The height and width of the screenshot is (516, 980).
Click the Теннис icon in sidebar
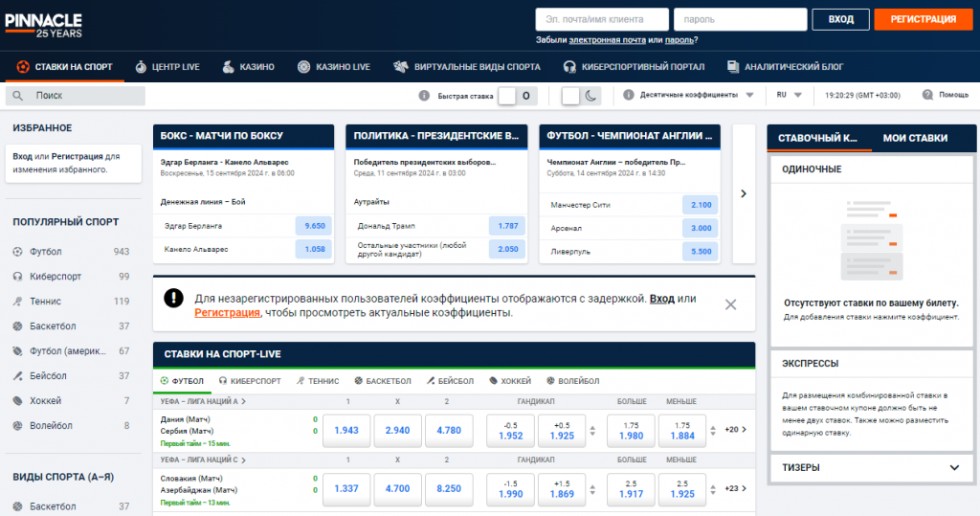tap(17, 302)
